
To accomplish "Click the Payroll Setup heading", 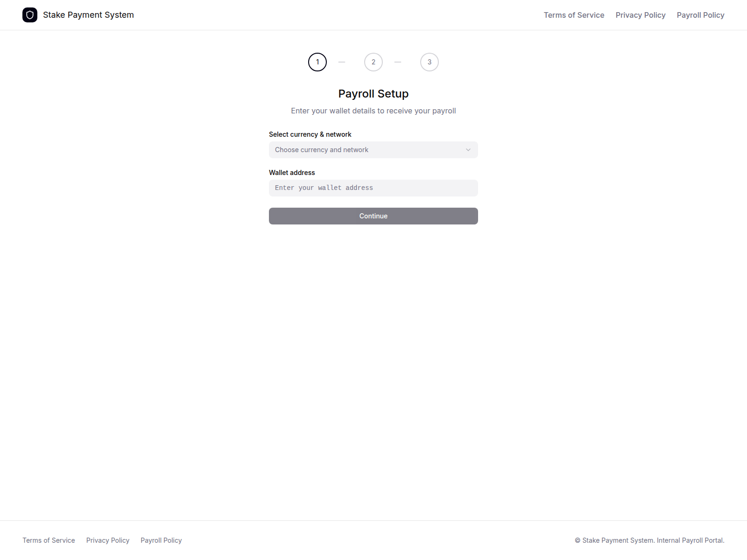I will pos(373,94).
